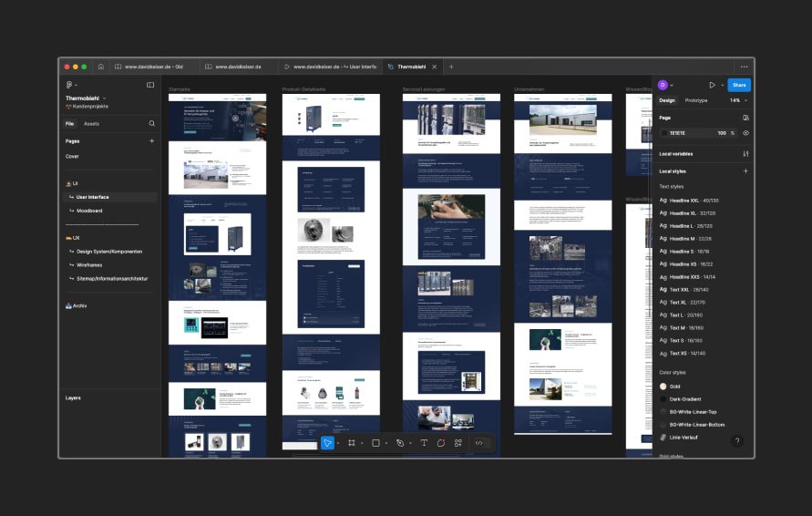Toggle page background visibility eye icon
The height and width of the screenshot is (516, 812).
(x=745, y=133)
